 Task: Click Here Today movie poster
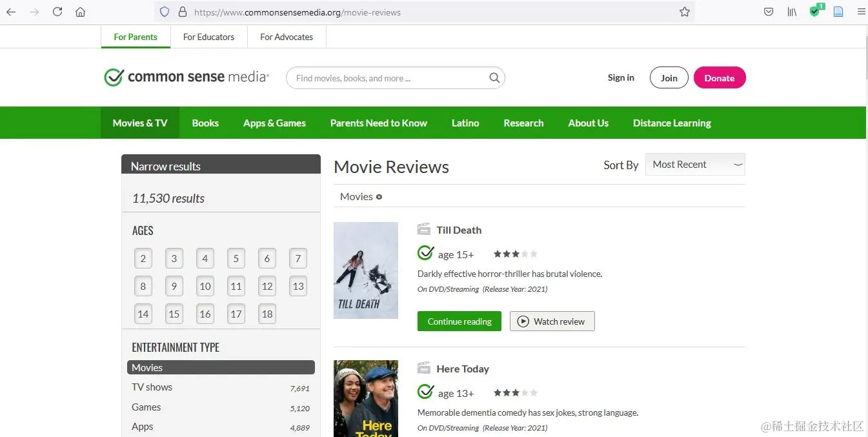click(x=366, y=398)
